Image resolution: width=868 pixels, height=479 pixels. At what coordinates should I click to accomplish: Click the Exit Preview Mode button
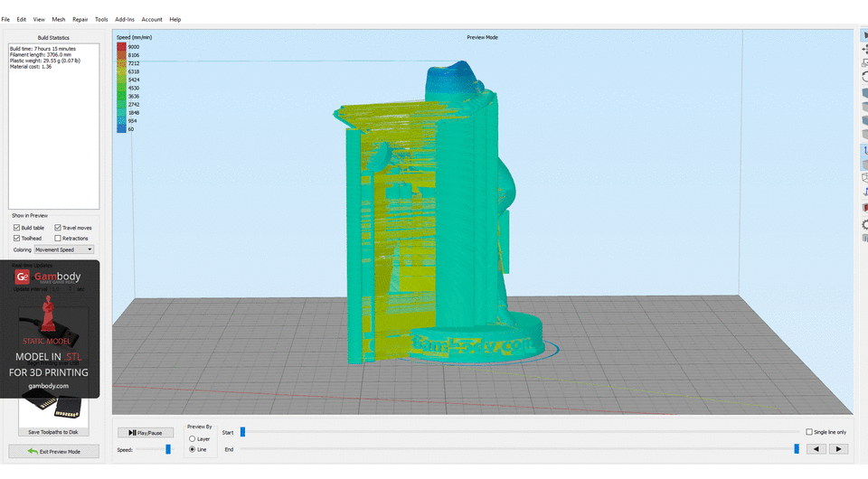click(x=53, y=451)
